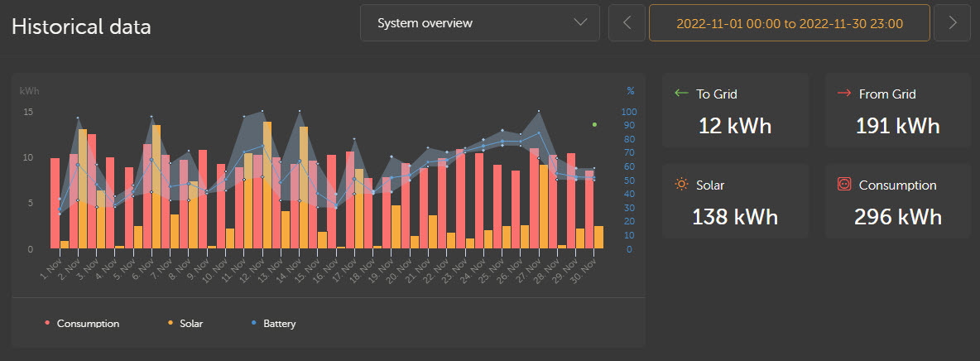Go to next date range arrow
Viewport: 980px width, 361px height.
coord(952,23)
